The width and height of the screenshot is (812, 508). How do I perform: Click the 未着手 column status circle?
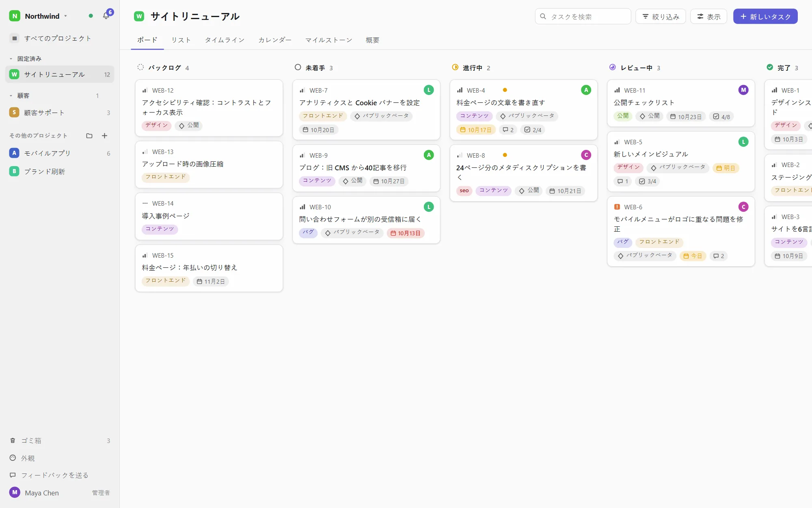pos(298,67)
